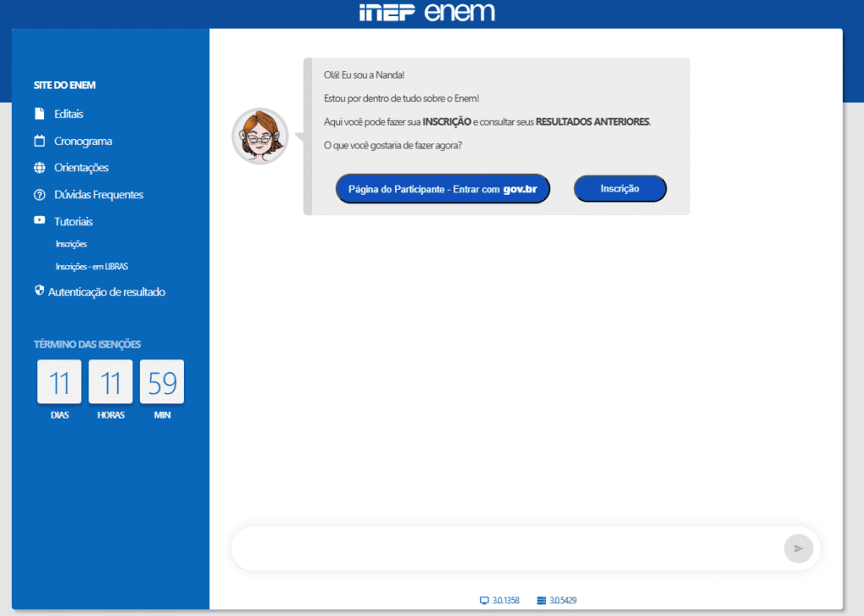Click the shield icon beside Autenticação de resultado
The height and width of the screenshot is (616, 864).
click(x=39, y=290)
